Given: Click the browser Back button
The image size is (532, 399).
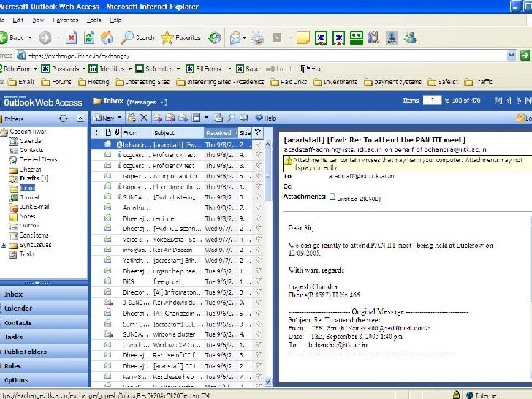Looking at the screenshot, I should [x=12, y=38].
